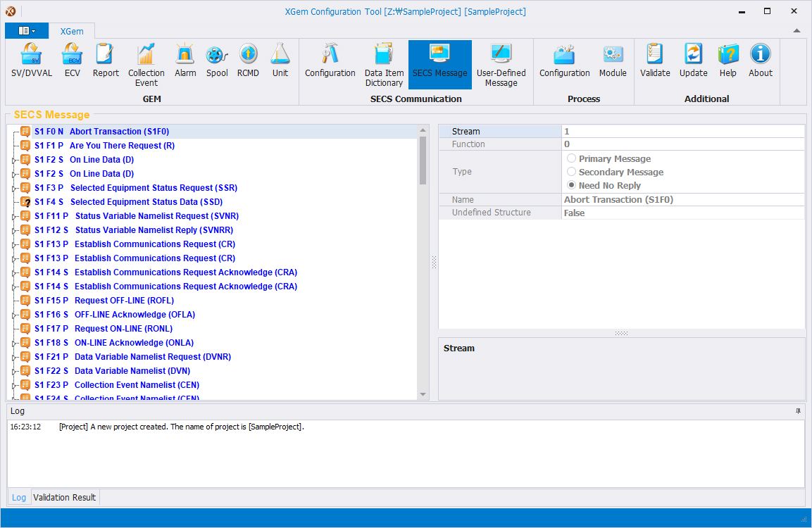812x528 pixels.
Task: Click the Name field 'Abort Transaction (S1F0)'
Action: (x=683, y=200)
